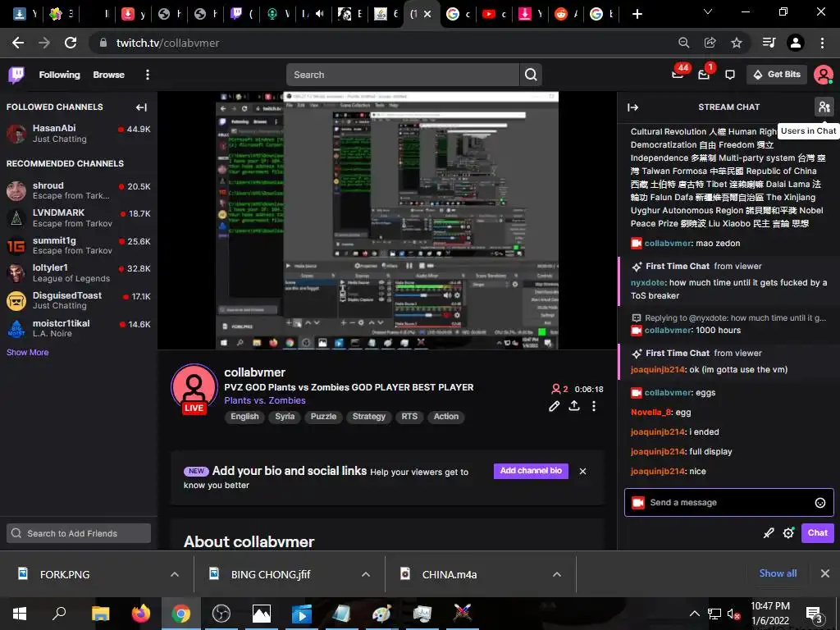
Task: Switch to the Reddit browser tab
Action: 566,14
